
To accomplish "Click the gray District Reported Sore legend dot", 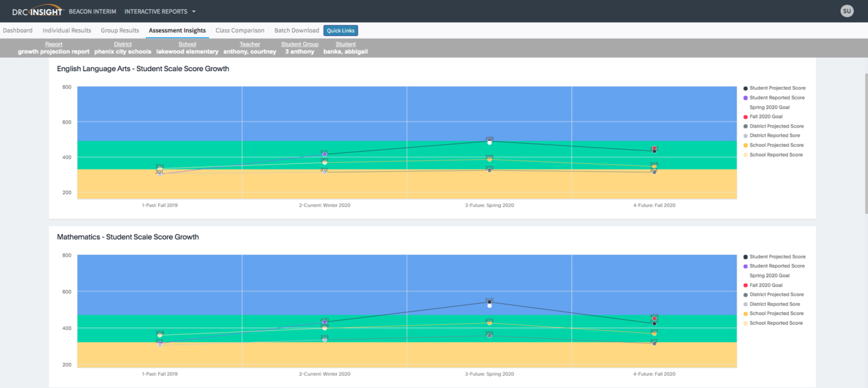I will point(747,136).
